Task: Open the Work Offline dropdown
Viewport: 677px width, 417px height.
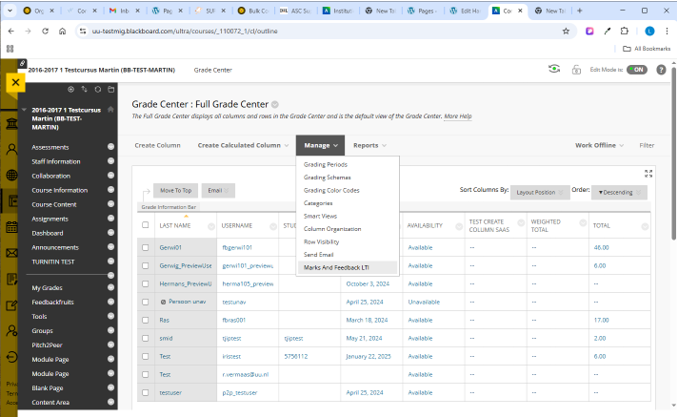Action: pos(599,145)
